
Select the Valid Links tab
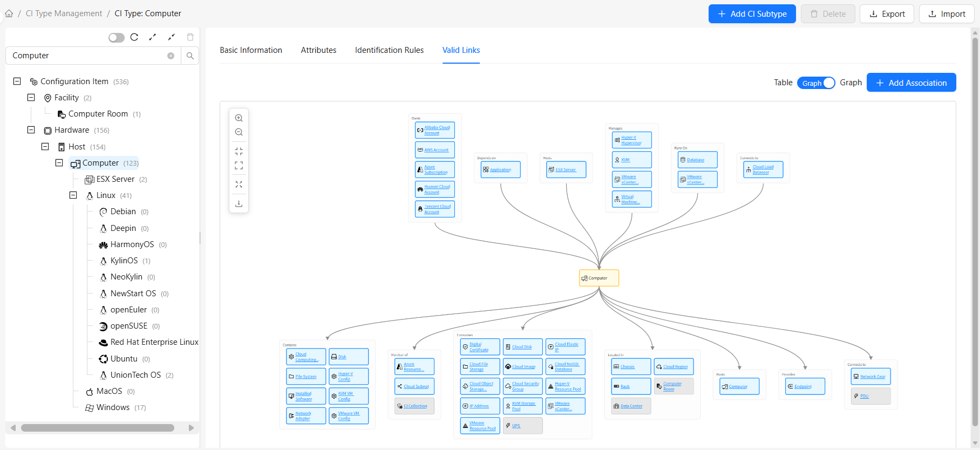tap(461, 50)
